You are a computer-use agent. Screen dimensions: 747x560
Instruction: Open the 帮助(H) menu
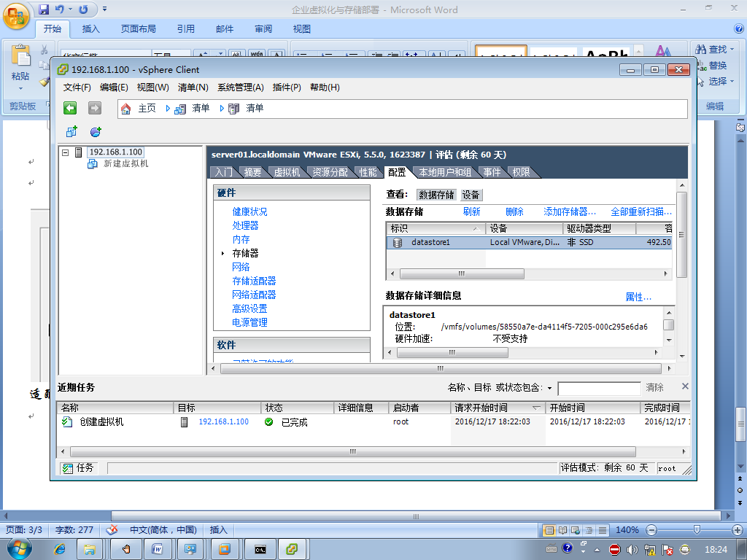tap(325, 87)
